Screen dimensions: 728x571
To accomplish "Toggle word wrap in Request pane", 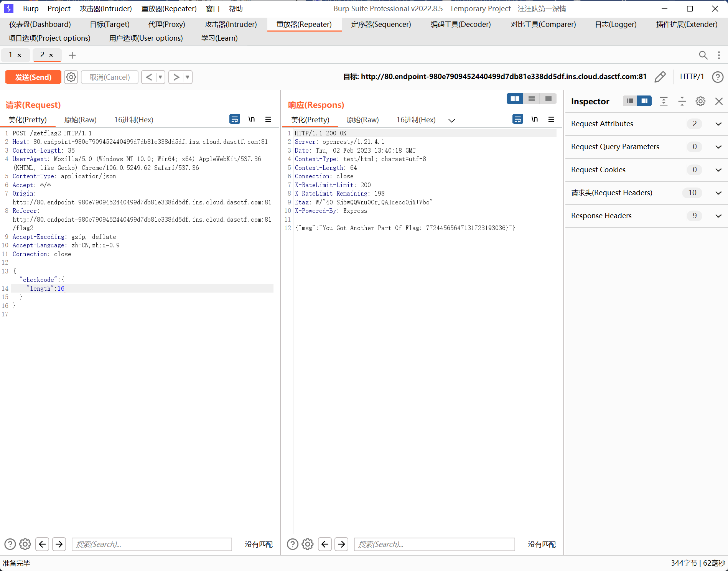I will click(235, 119).
